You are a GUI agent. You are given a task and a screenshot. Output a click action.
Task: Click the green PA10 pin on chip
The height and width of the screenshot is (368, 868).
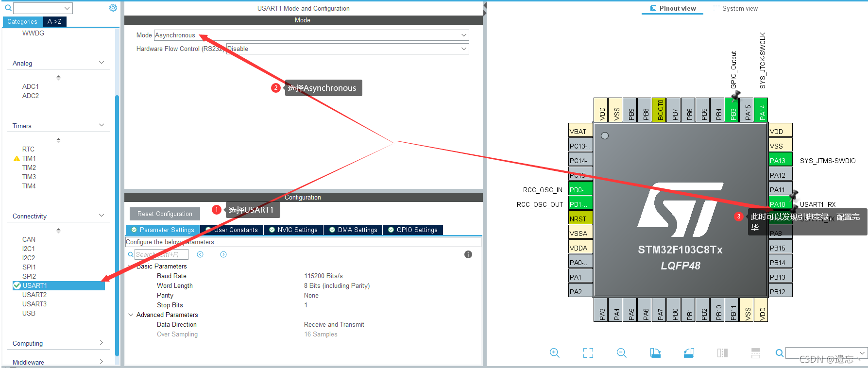click(x=781, y=204)
